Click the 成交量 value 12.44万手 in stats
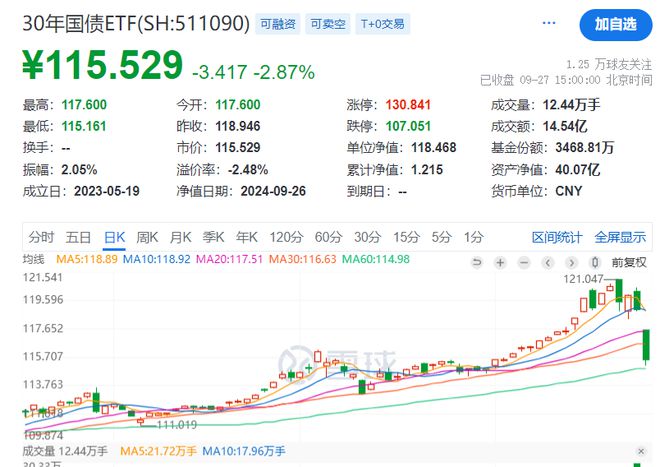Image resolution: width=660 pixels, height=467 pixels. click(571, 104)
